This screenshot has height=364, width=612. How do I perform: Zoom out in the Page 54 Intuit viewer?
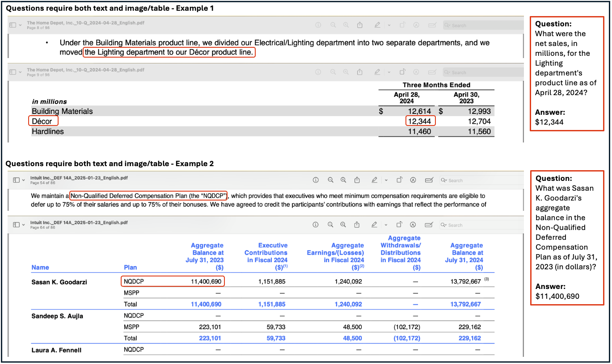(330, 180)
